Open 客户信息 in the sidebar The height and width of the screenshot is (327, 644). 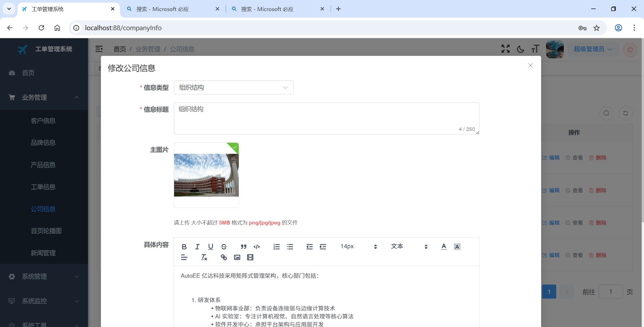pos(43,121)
